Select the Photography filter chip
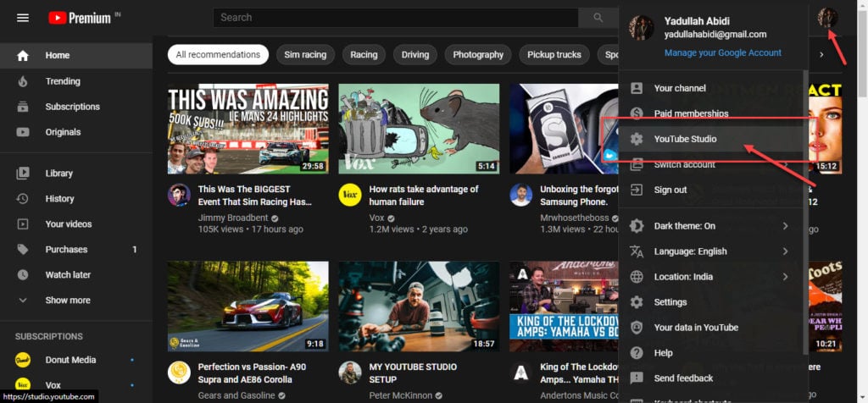The image size is (868, 403). 478,55
